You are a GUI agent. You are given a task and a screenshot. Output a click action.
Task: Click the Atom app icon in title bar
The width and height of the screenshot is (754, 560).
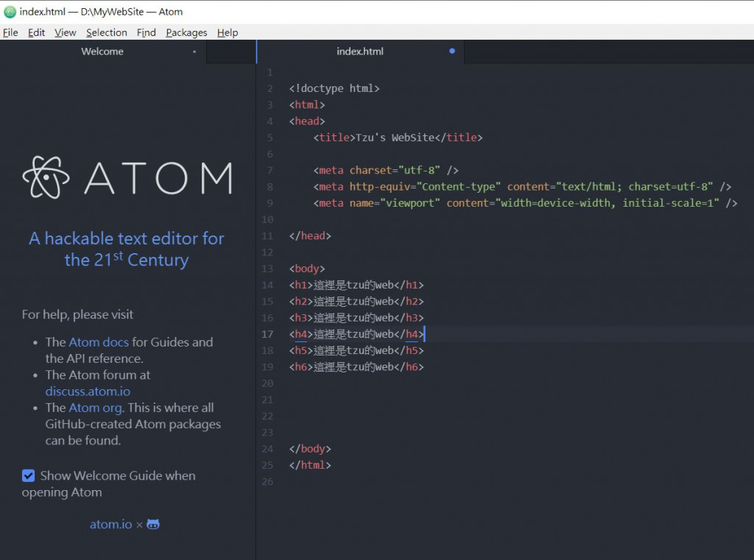click(10, 12)
